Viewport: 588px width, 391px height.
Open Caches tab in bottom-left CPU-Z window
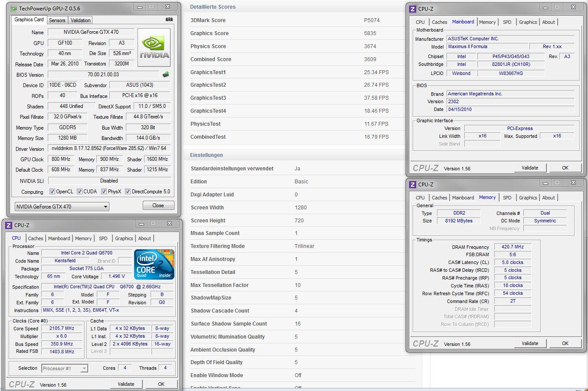[x=36, y=238]
